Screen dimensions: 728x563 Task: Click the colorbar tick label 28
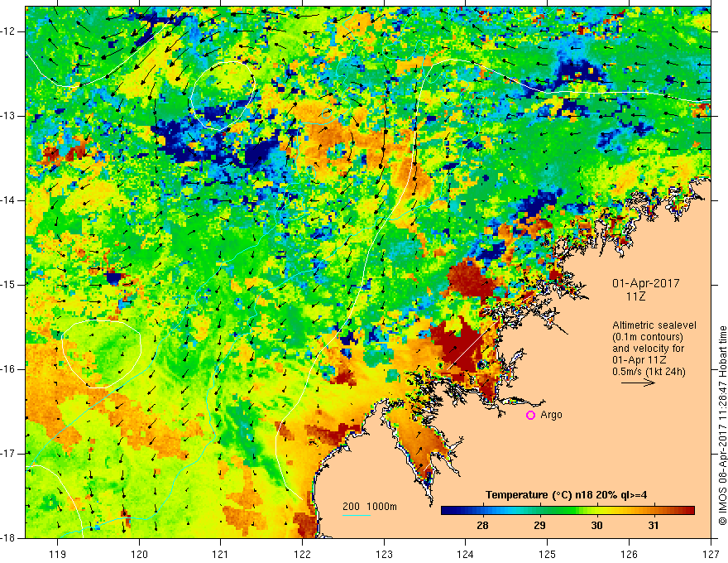482,526
